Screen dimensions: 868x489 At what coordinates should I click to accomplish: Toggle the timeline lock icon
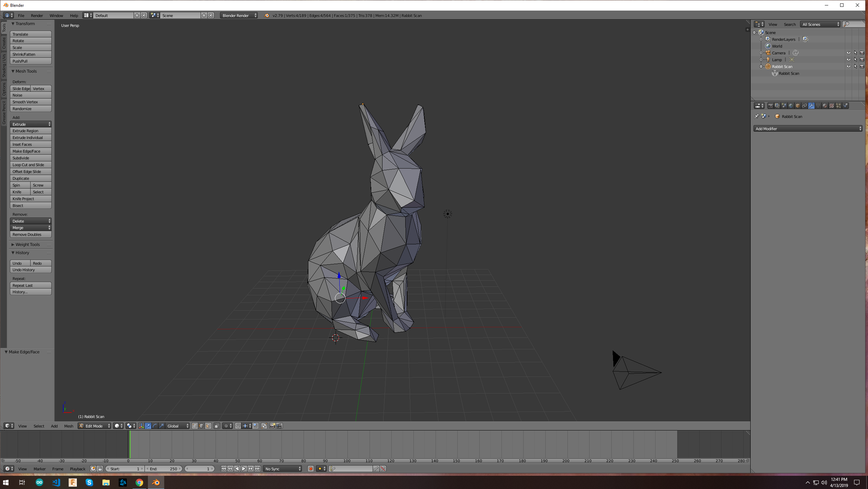[x=100, y=469]
